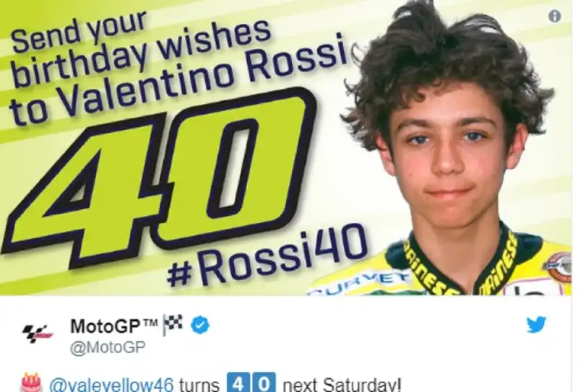Click the blue "4" keycap emoji
The height and width of the screenshot is (392, 578).
(238, 383)
